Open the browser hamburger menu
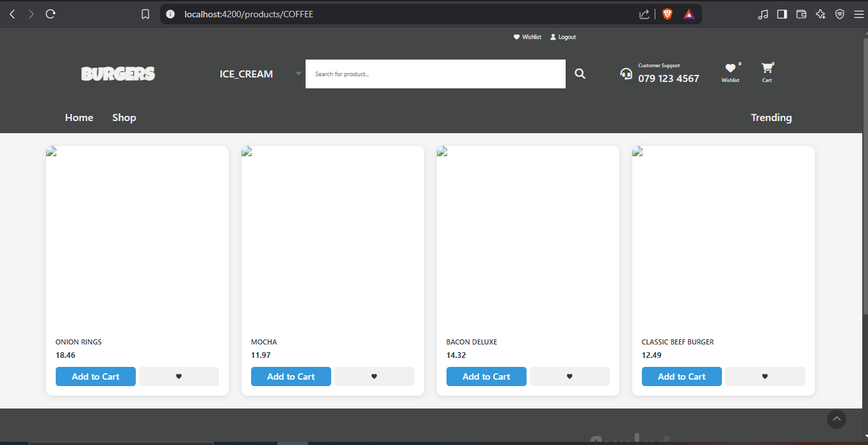The image size is (868, 445). coord(858,14)
